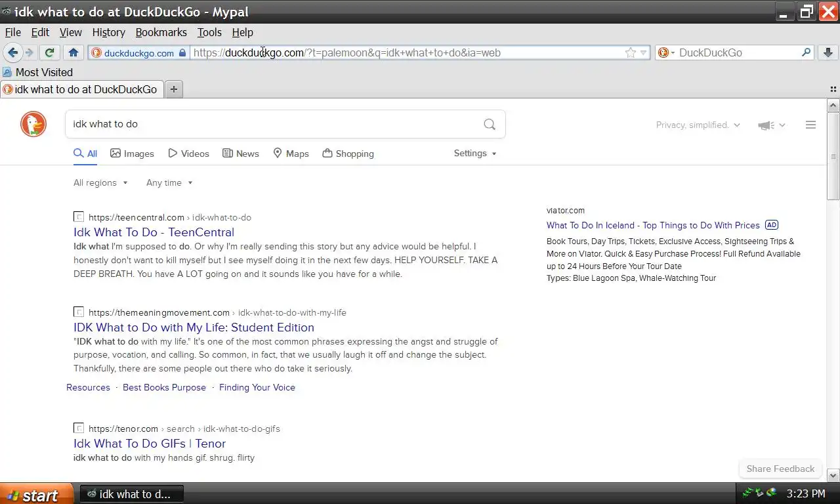Open the Tools menu
The height and width of the screenshot is (504, 840).
click(x=209, y=32)
